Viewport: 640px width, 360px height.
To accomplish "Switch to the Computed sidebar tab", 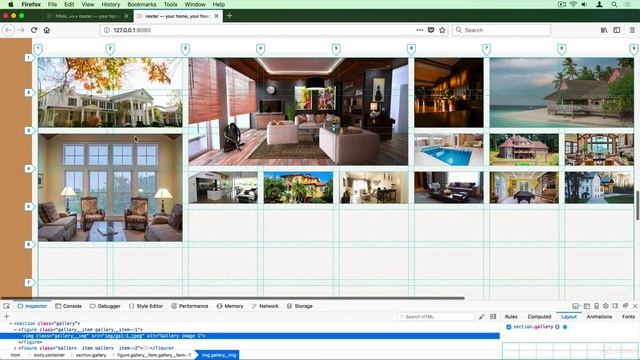I will click(539, 317).
